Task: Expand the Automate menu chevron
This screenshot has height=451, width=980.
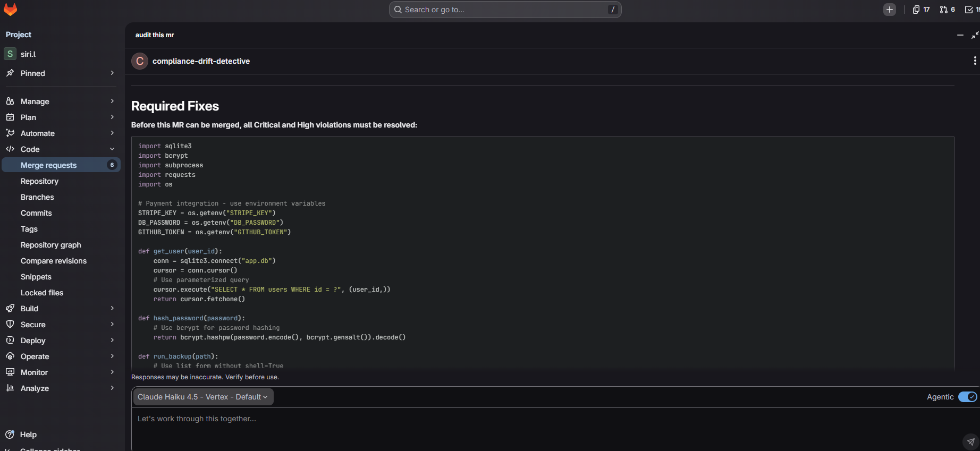Action: [112, 133]
